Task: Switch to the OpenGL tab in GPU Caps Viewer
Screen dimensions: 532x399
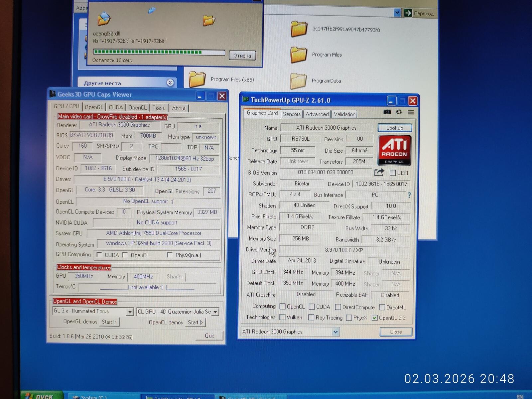Action: click(94, 107)
